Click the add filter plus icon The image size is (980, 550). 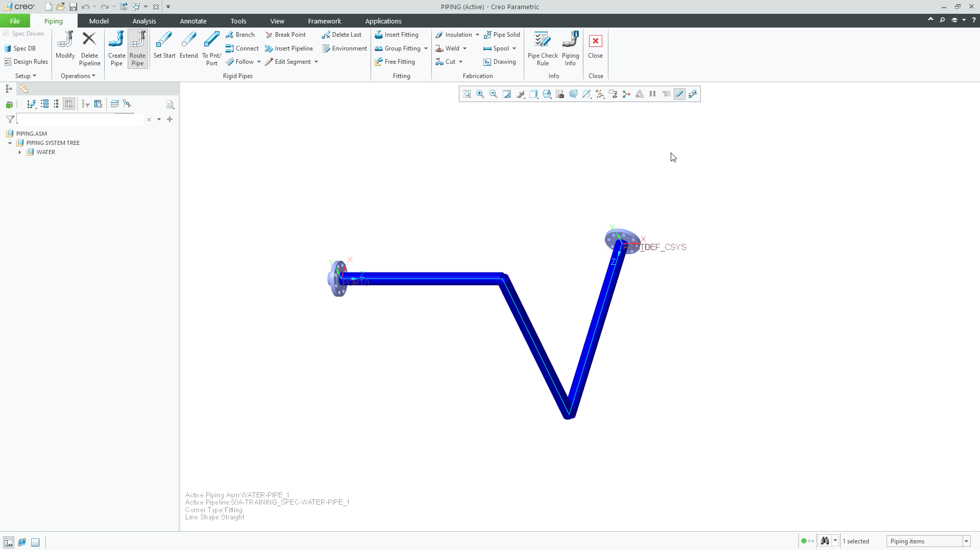pos(169,119)
